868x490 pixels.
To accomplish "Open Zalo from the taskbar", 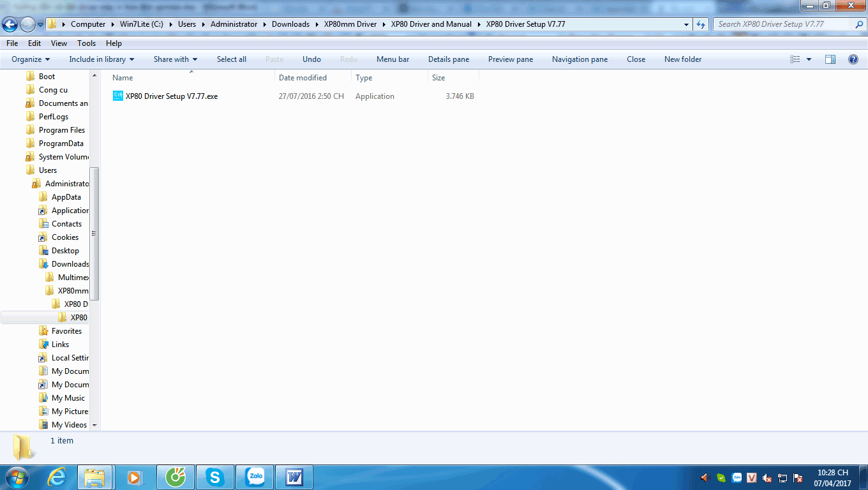I will (255, 477).
